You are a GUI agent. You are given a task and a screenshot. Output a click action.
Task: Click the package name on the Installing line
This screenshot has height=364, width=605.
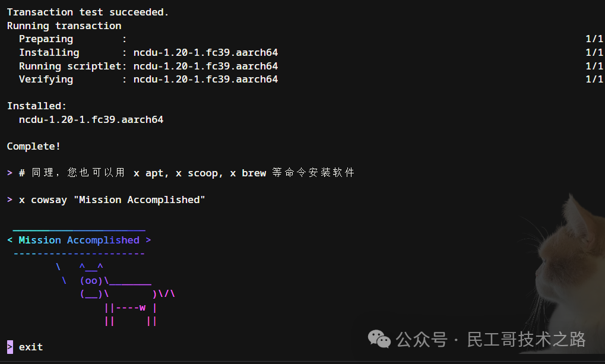pyautogui.click(x=205, y=53)
